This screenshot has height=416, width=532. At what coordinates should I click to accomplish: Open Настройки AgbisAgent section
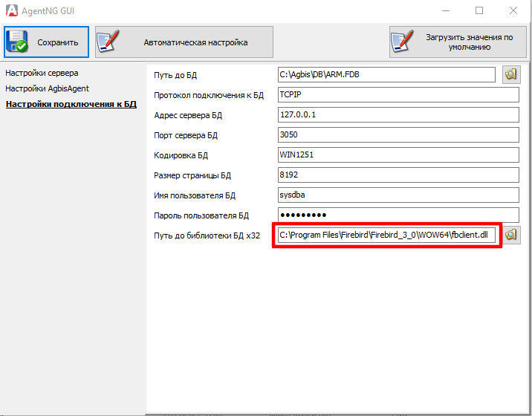(47, 88)
